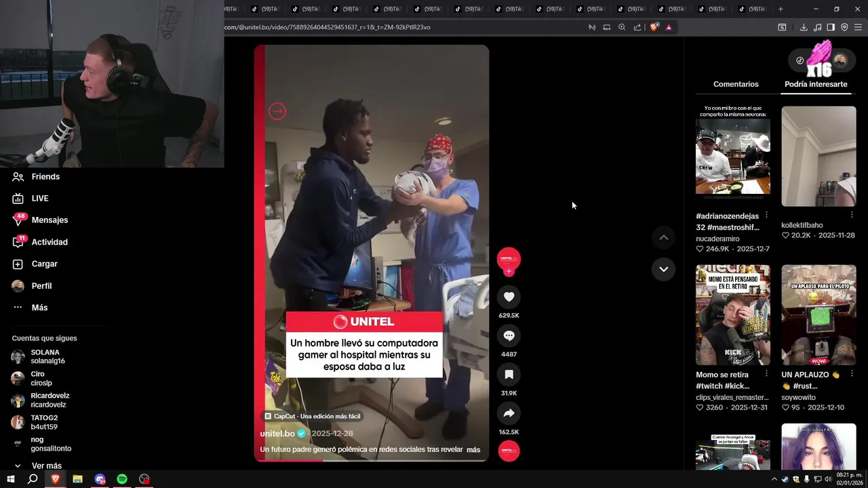Switch to Podría interesarte tab
This screenshot has width=868, height=488.
tap(816, 84)
